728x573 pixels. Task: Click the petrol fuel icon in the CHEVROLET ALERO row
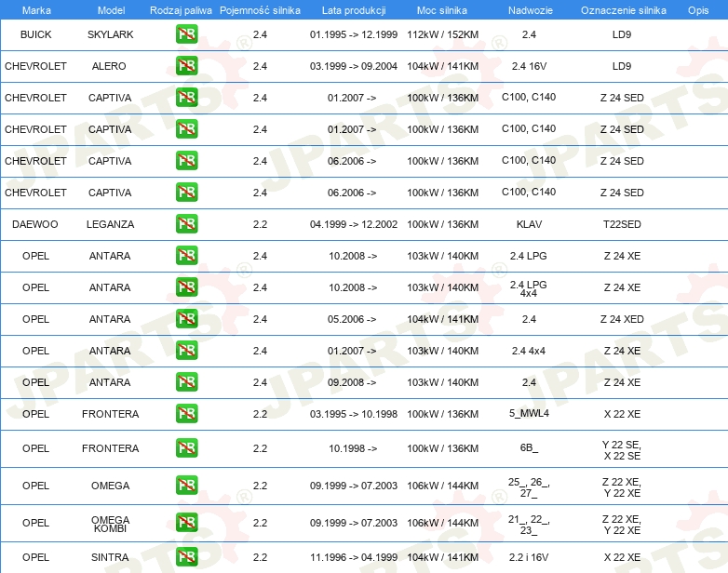[186, 66]
